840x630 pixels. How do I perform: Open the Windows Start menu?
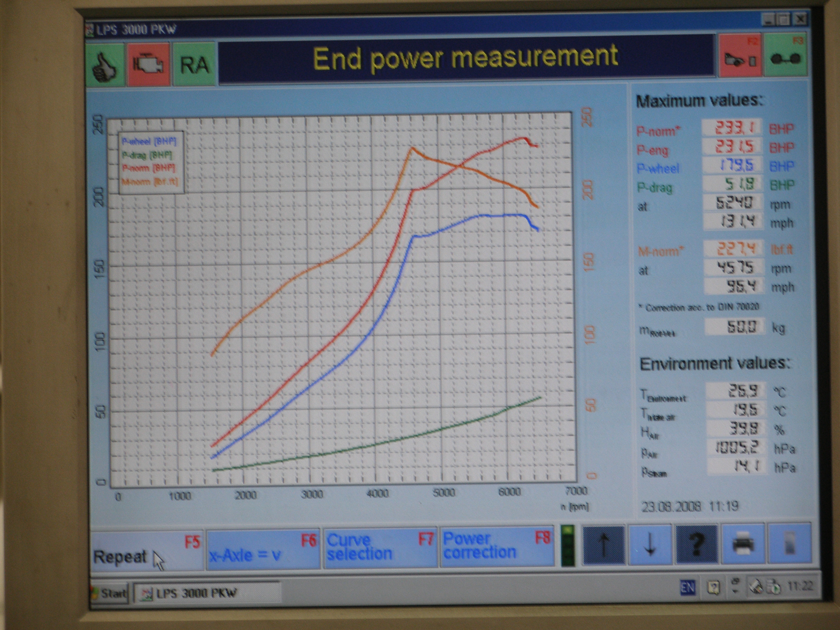pyautogui.click(x=110, y=593)
